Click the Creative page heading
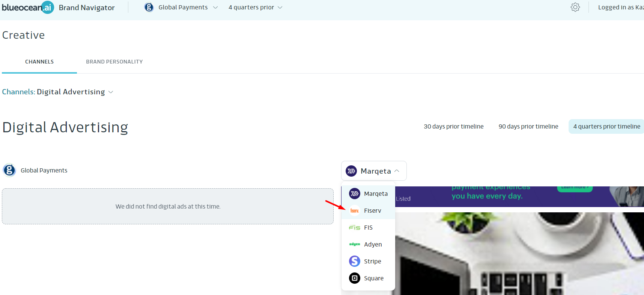 click(x=24, y=35)
